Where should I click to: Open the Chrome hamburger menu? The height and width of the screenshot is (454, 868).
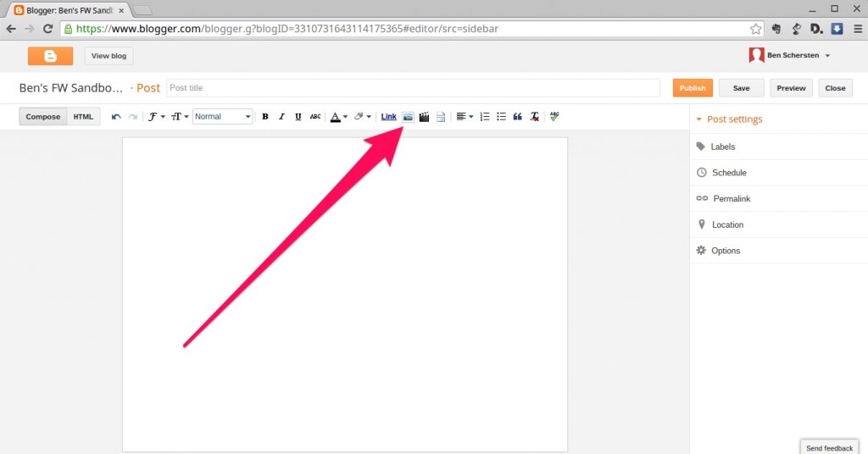pyautogui.click(x=858, y=29)
